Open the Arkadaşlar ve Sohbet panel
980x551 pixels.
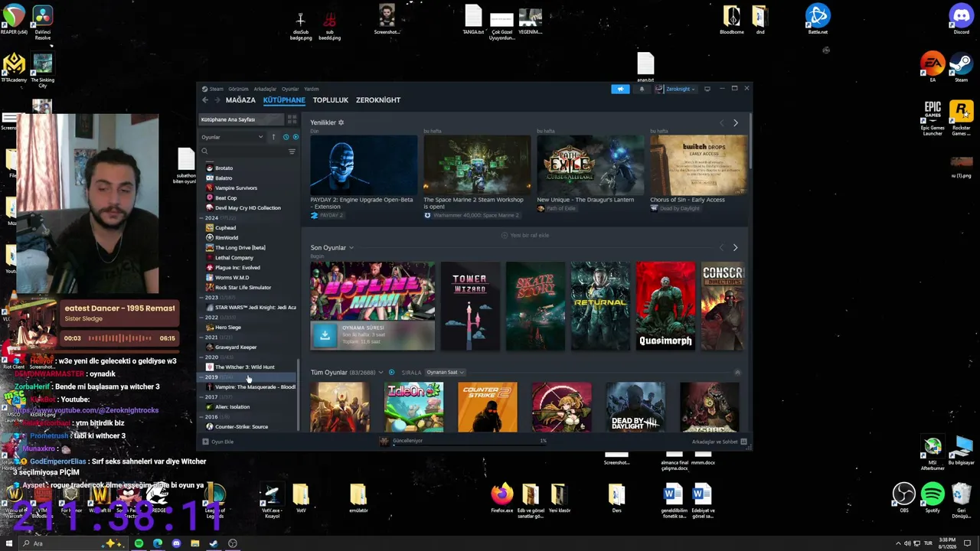(719, 442)
